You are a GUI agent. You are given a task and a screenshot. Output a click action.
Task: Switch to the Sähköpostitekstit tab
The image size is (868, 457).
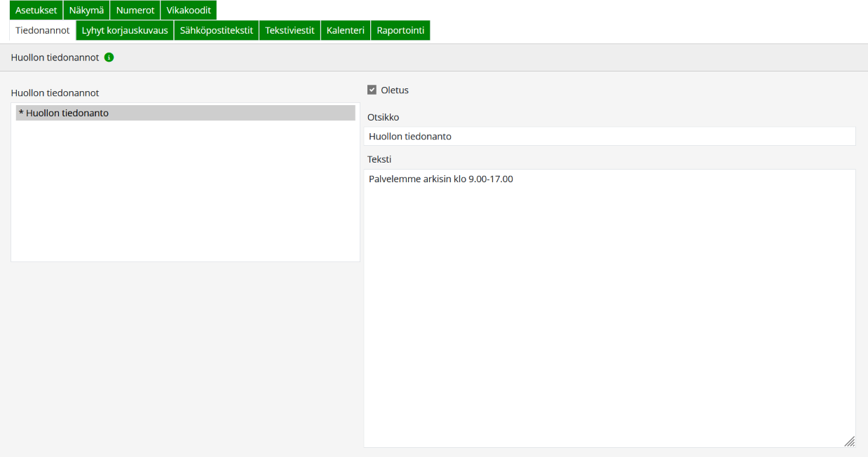pos(217,30)
